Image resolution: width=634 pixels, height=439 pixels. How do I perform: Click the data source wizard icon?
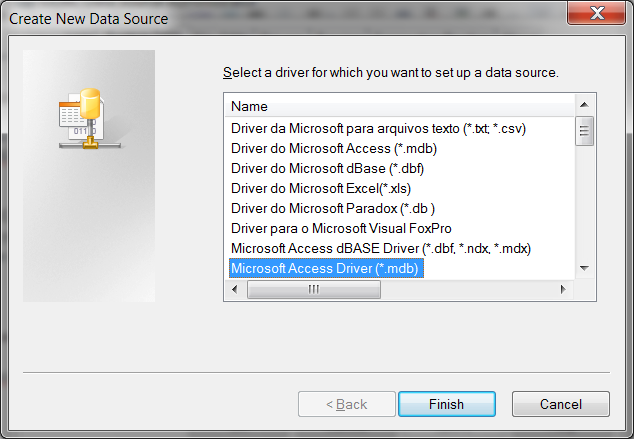(x=81, y=119)
